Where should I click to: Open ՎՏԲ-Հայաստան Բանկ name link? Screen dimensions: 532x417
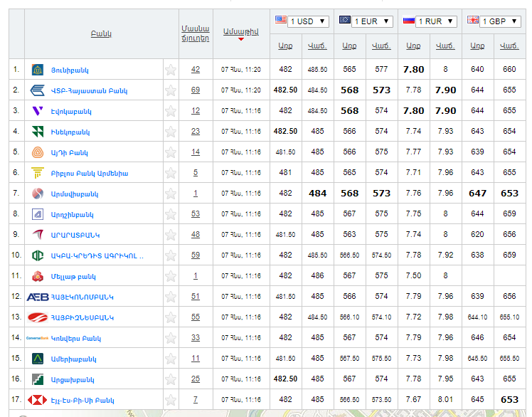[x=89, y=91]
